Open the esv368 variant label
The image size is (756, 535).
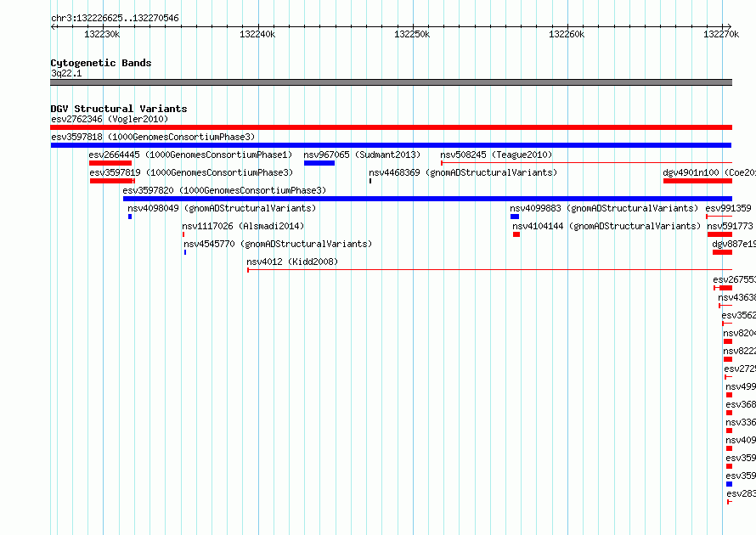point(741,404)
